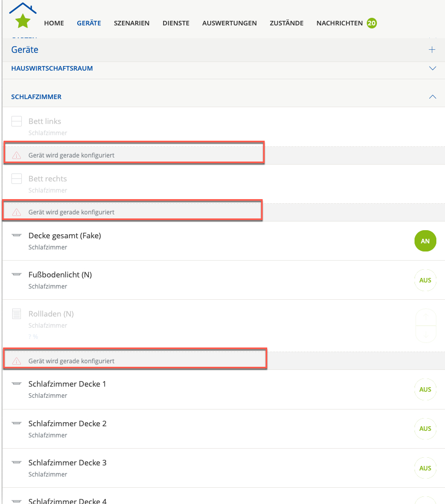Screen dimensions: 445x504
Task: Click the notification badge showing 20
Action: [x=372, y=23]
